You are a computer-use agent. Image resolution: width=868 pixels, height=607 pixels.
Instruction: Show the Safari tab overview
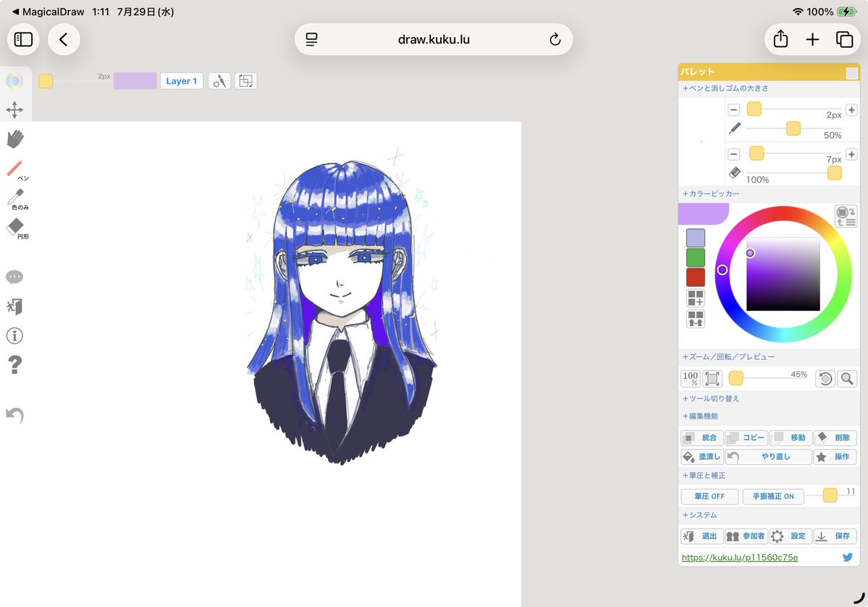point(844,39)
